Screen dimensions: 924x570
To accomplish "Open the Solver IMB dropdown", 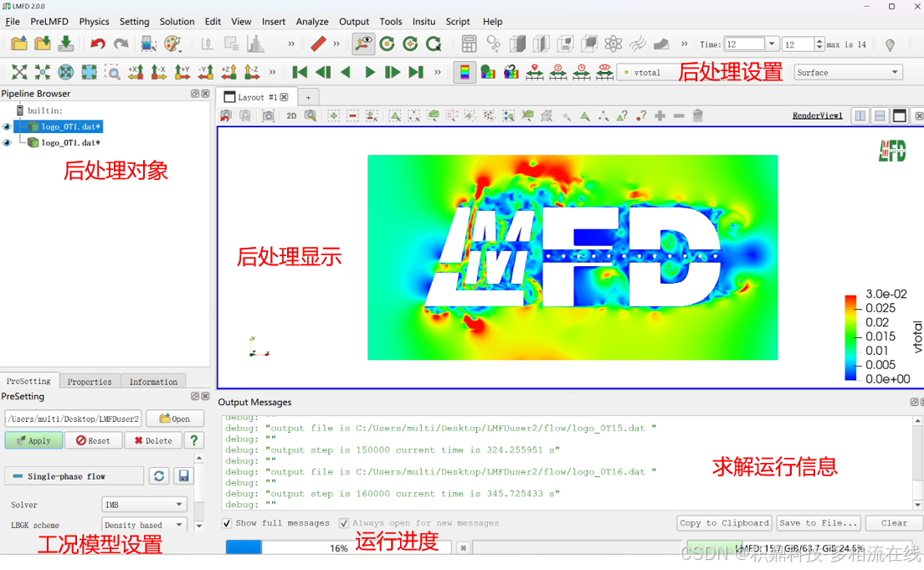I will point(144,505).
